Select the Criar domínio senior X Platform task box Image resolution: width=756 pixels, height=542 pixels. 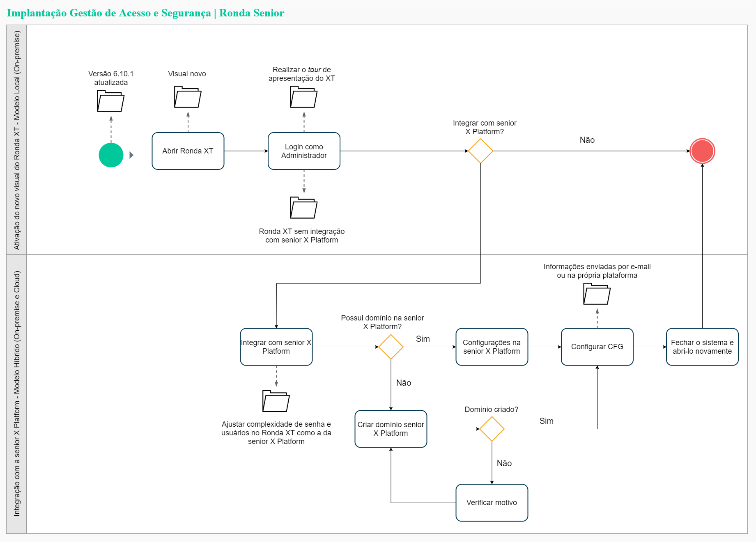click(391, 429)
